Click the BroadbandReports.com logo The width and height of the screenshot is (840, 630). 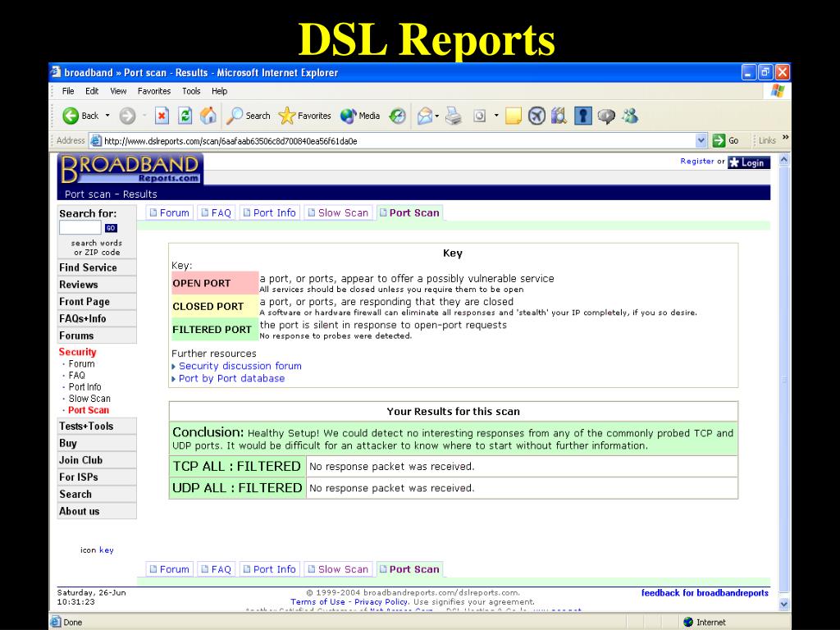tap(130, 169)
